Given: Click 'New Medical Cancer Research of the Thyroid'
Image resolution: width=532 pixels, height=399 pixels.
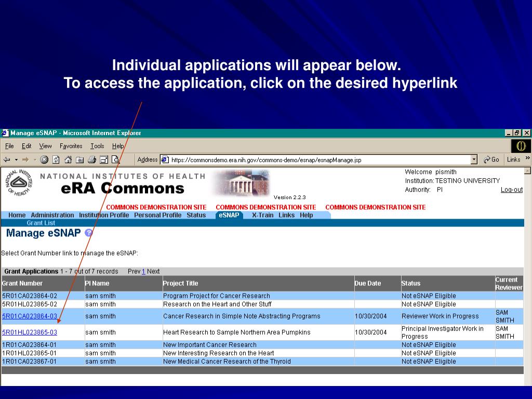Looking at the screenshot, I should [x=227, y=362].
